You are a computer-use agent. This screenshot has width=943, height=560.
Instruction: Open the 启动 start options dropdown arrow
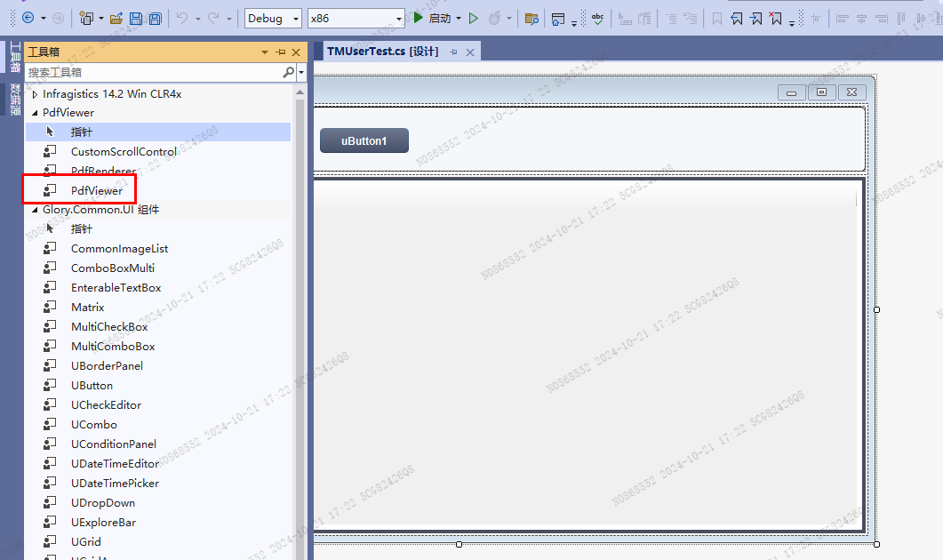click(x=459, y=19)
